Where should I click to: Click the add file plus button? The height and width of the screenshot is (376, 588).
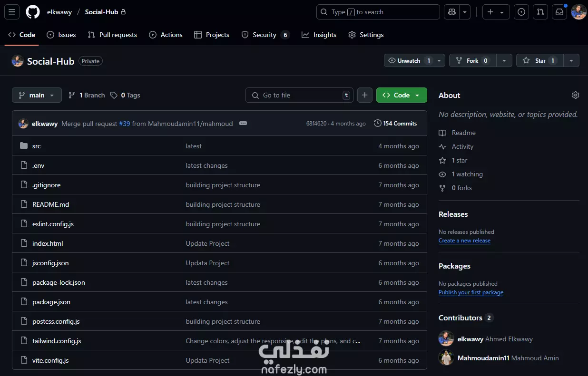pyautogui.click(x=364, y=95)
